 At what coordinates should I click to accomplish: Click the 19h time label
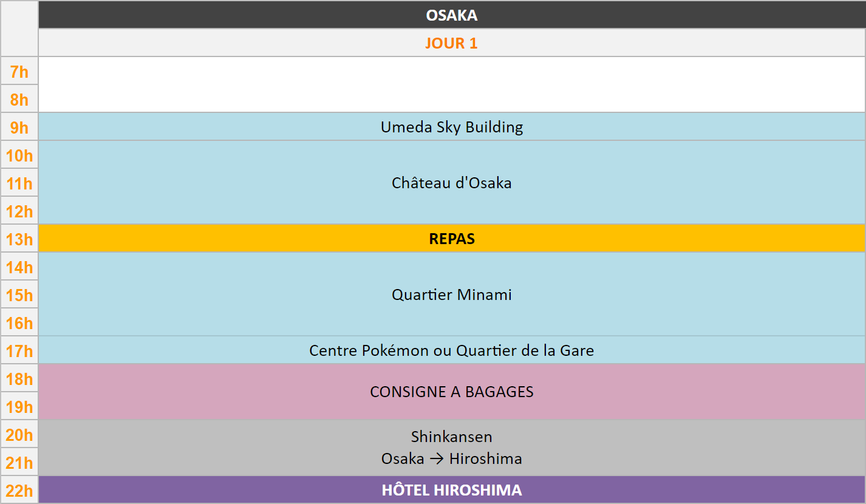pyautogui.click(x=19, y=407)
